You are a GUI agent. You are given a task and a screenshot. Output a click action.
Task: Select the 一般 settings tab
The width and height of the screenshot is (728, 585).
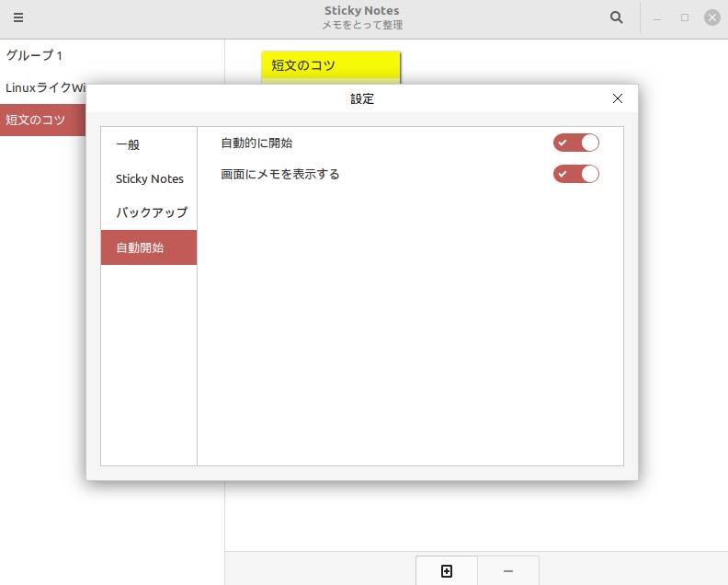tap(149, 144)
